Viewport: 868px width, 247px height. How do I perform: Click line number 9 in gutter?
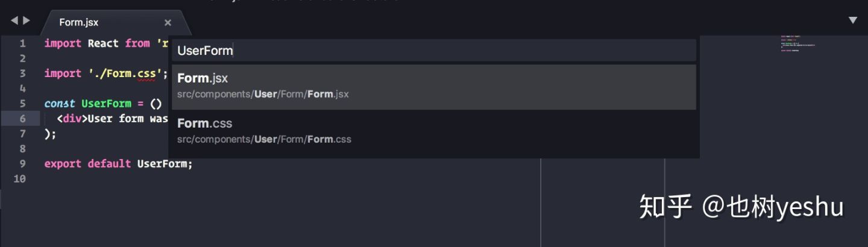coord(22,164)
